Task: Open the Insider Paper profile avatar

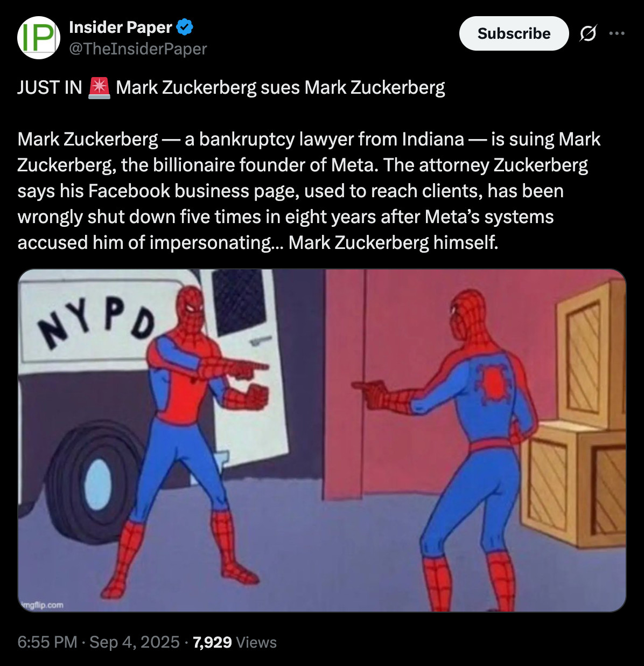Action: (39, 38)
